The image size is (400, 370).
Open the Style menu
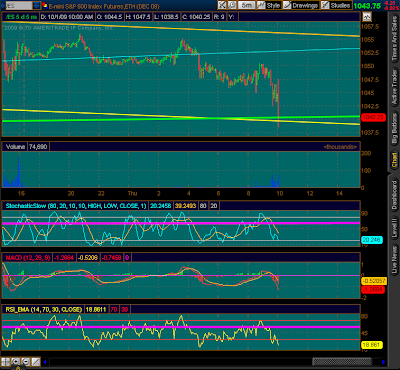click(269, 5)
